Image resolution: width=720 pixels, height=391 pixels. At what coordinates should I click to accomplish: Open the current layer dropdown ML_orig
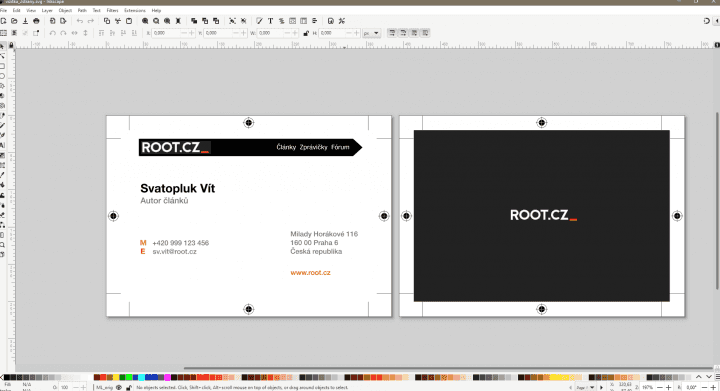click(105, 388)
